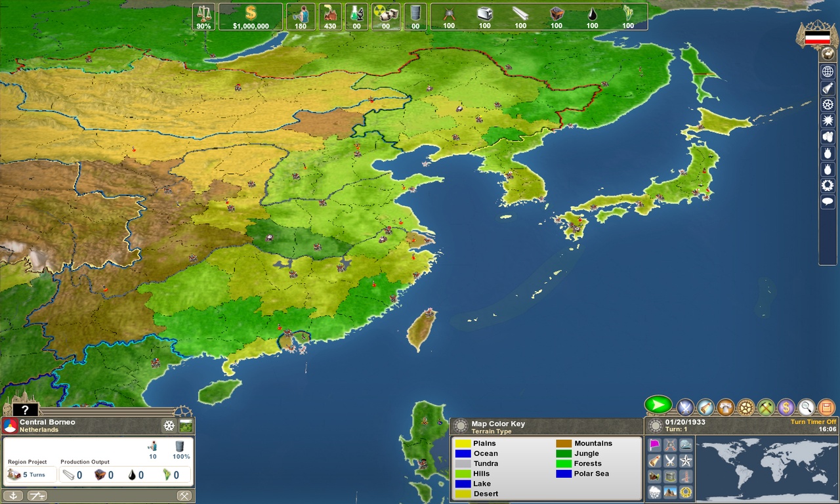Click the rocket research icon on right sidebar
Viewport: 840px width, 504px height.
coord(828,88)
